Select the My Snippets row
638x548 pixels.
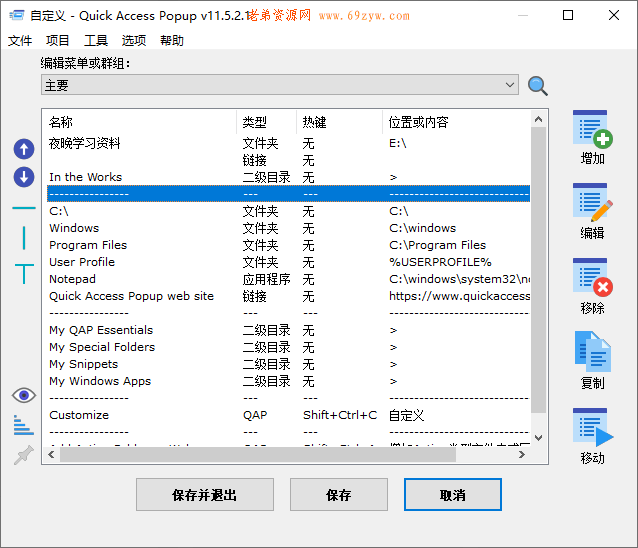click(288, 364)
